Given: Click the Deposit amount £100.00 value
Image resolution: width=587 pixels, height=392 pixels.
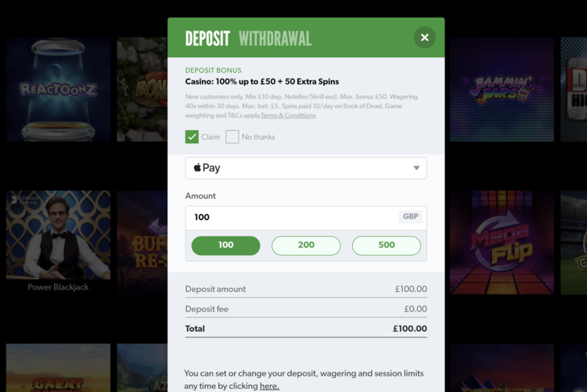Looking at the screenshot, I should [411, 289].
